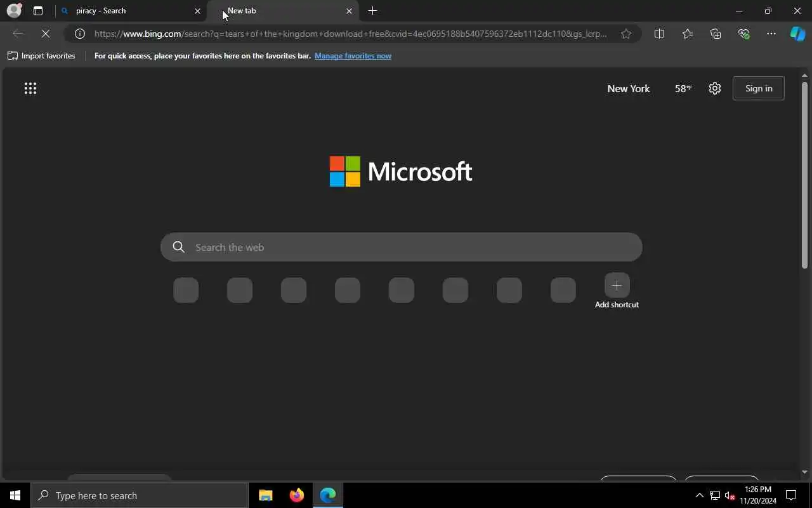Close the piracy - Search tab

tap(197, 11)
